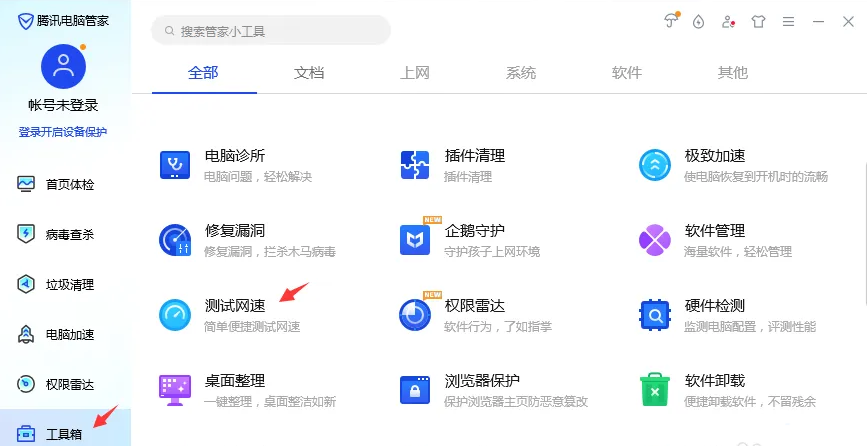Open 插件清理 puzzle piece icon
Image resolution: width=867 pixels, height=446 pixels.
(415, 165)
